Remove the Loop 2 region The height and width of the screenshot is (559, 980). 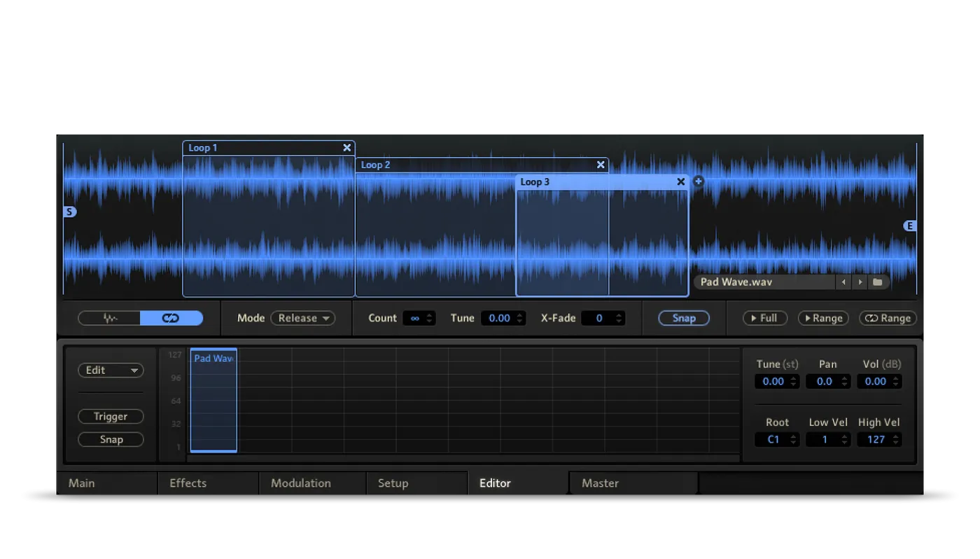[x=600, y=165]
